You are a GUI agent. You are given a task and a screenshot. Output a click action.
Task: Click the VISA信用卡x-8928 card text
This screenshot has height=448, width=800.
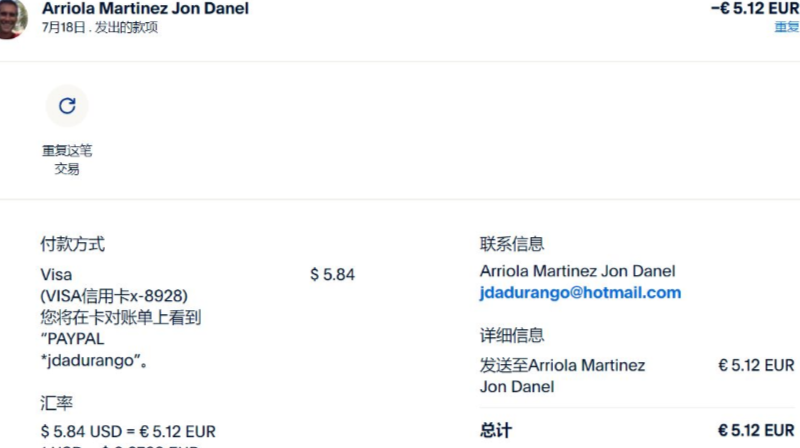coord(114,296)
